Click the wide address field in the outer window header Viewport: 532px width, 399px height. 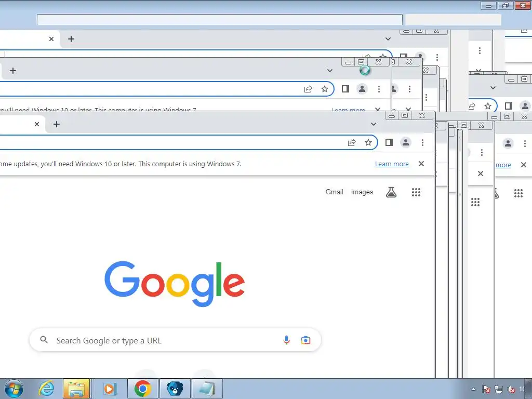click(x=220, y=20)
